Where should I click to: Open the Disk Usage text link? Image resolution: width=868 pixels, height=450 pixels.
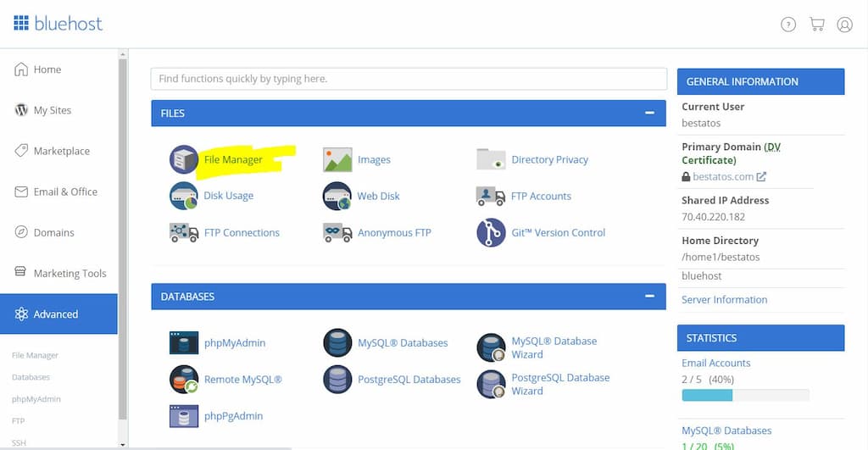pos(229,196)
